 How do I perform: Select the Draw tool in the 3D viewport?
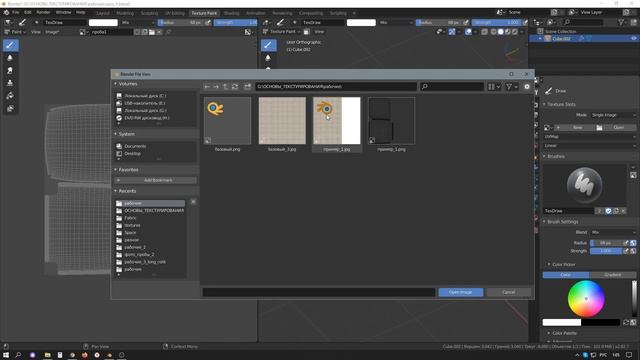(x=268, y=45)
